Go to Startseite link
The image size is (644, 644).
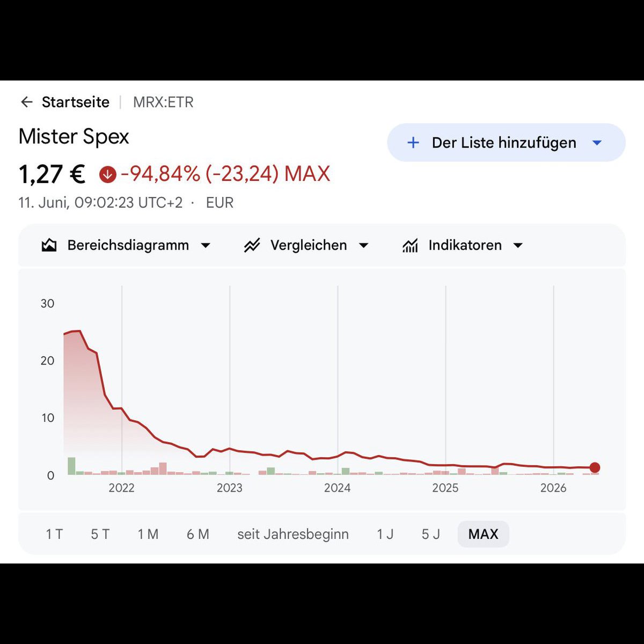76,102
